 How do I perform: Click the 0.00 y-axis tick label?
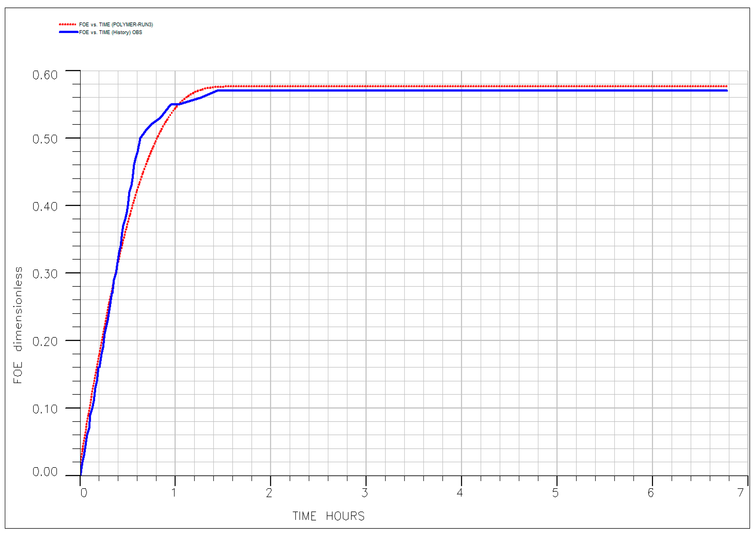coord(45,472)
